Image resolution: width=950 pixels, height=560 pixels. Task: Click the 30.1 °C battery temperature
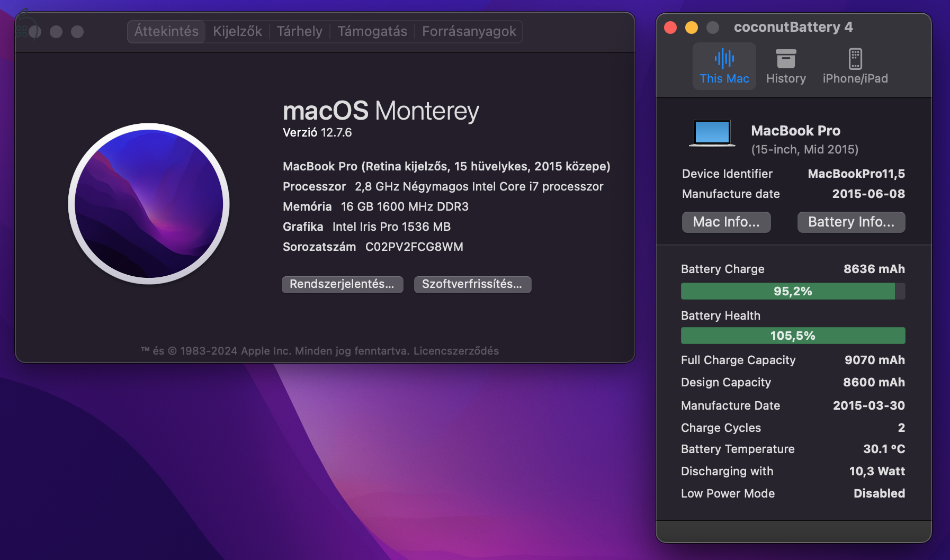(884, 449)
